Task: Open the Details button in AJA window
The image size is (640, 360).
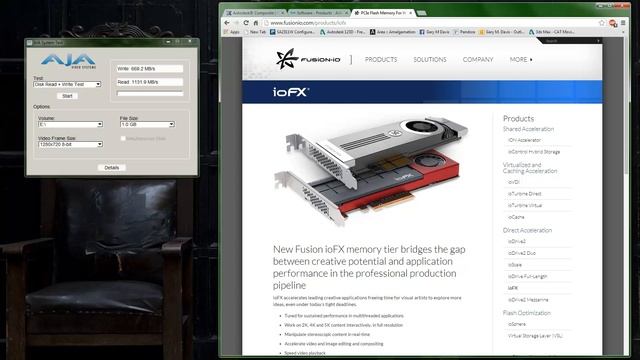Action: [x=111, y=168]
